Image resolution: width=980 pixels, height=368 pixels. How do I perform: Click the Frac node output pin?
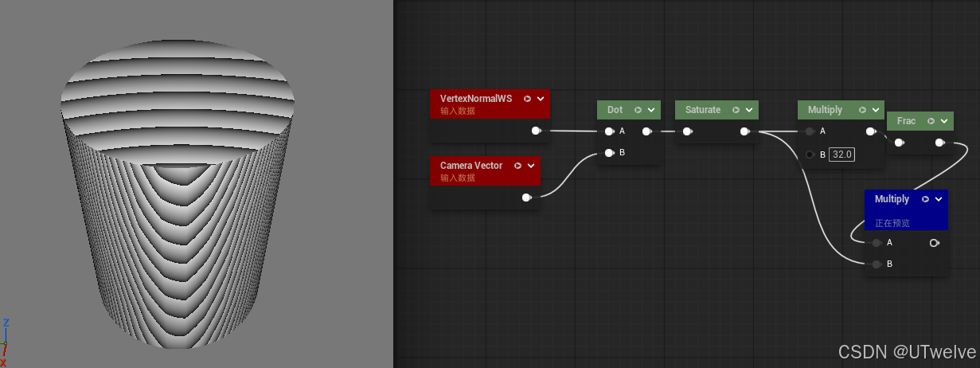940,143
